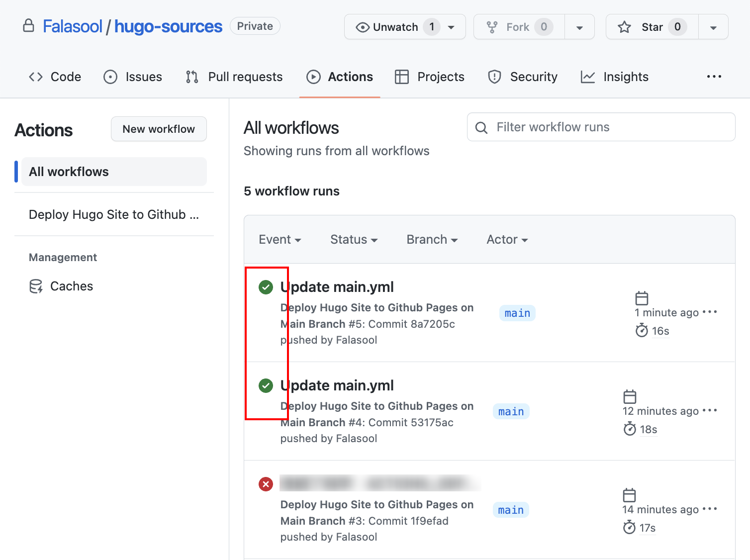Open the Falasool owner link
The height and width of the screenshot is (560, 750).
[72, 26]
